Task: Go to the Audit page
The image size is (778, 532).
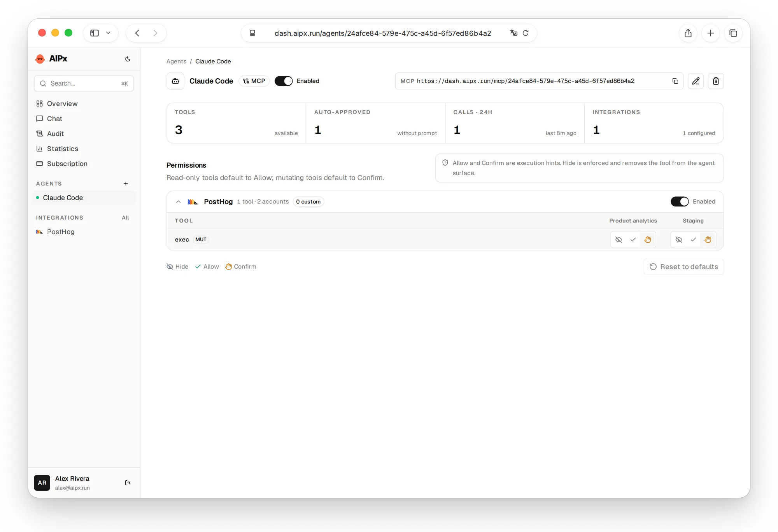Action: pos(84,133)
